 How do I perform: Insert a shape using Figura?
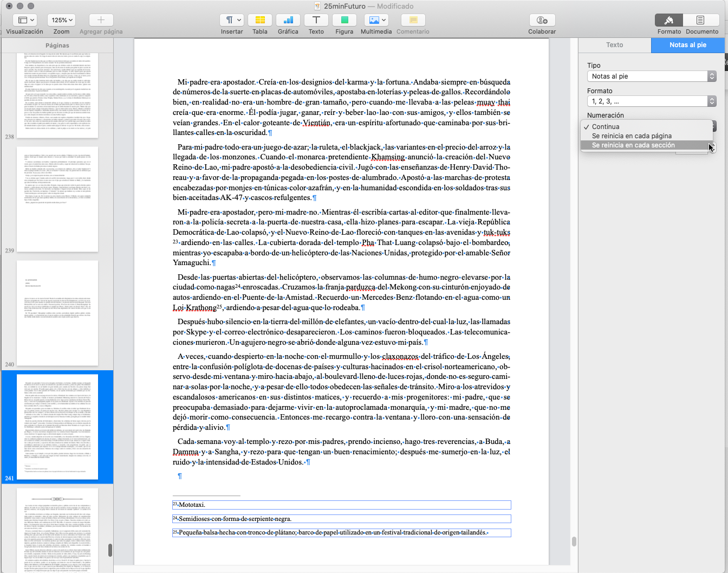(344, 20)
